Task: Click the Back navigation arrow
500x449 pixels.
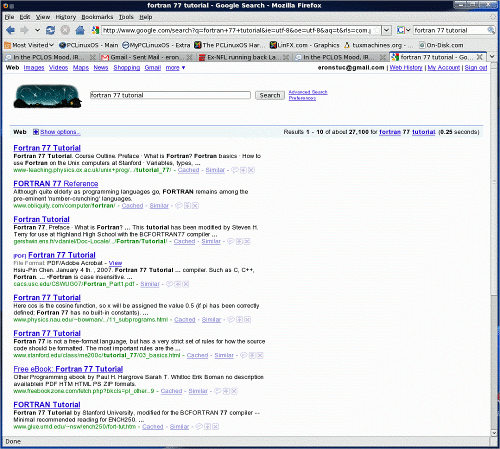Action: pyautogui.click(x=10, y=30)
